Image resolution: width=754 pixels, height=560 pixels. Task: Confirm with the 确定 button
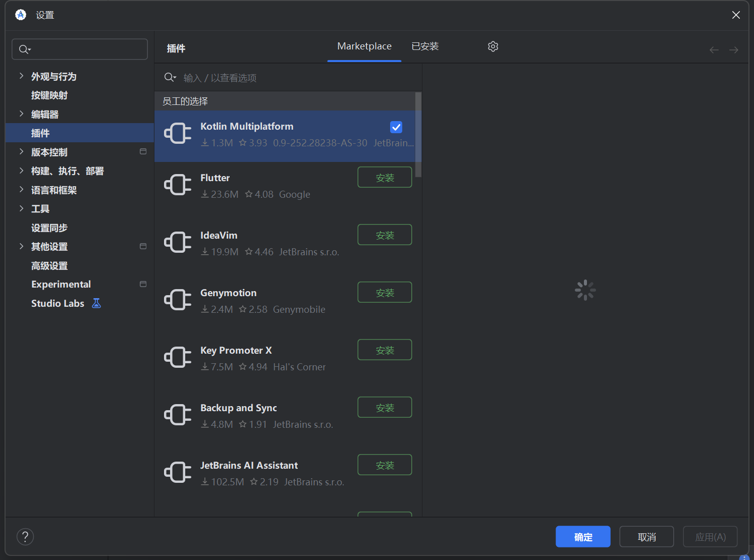click(x=583, y=537)
